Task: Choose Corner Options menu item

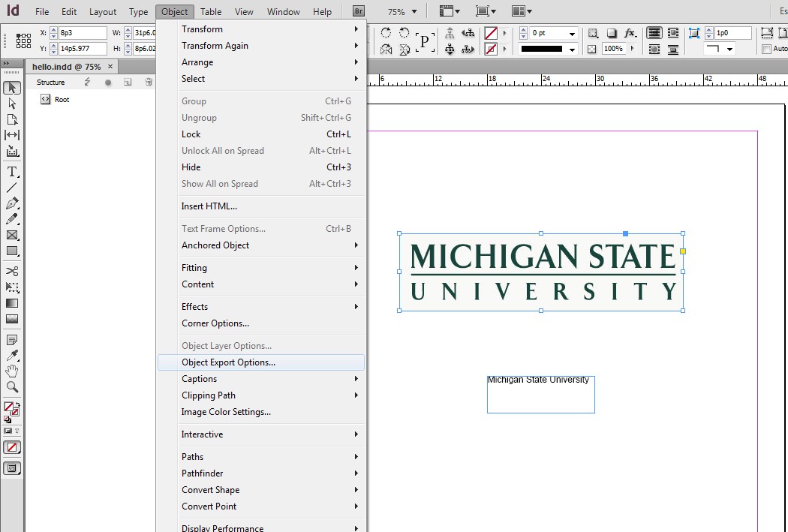Action: click(x=261, y=323)
